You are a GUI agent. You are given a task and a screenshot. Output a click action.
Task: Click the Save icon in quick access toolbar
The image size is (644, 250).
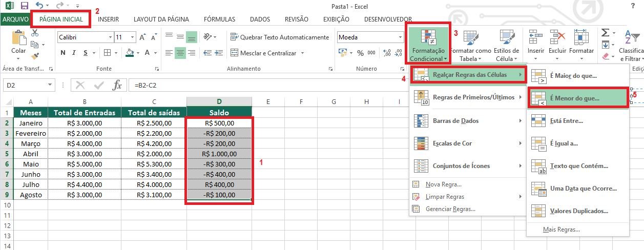(x=24, y=6)
